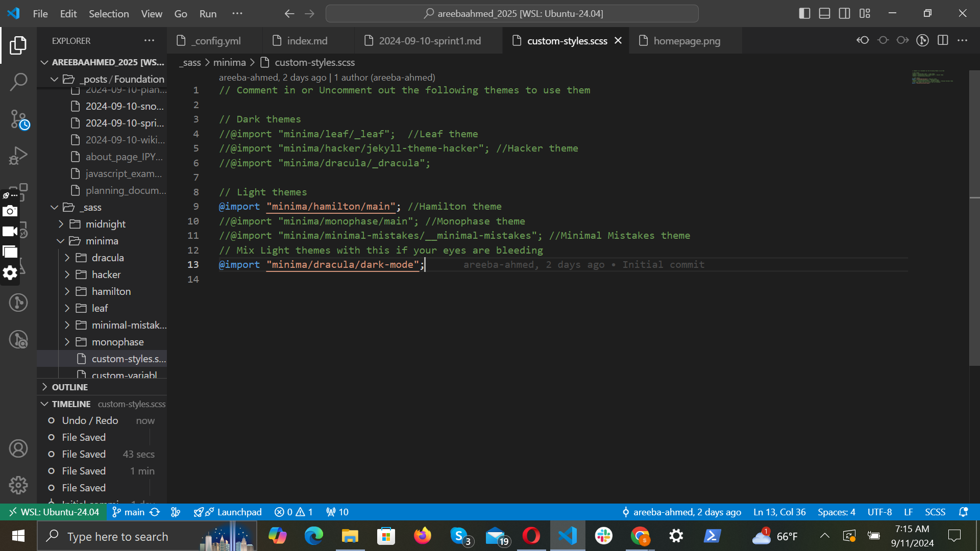The width and height of the screenshot is (980, 551).
Task: Toggle the secondary side bar layout icon
Action: [845, 14]
